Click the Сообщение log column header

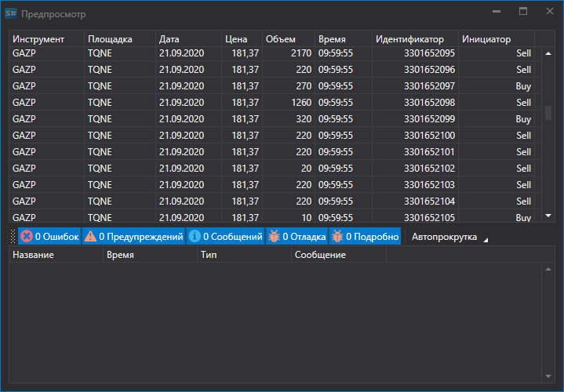click(x=338, y=255)
